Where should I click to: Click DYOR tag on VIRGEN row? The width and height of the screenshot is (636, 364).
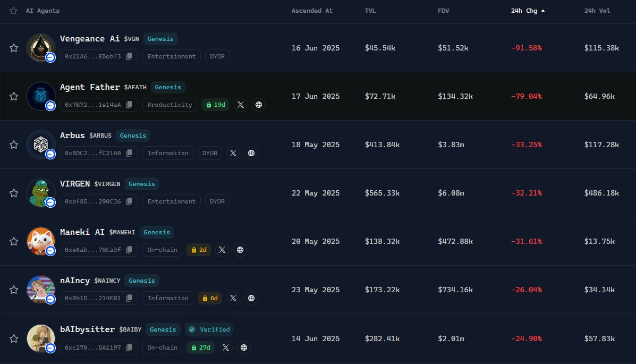217,201
